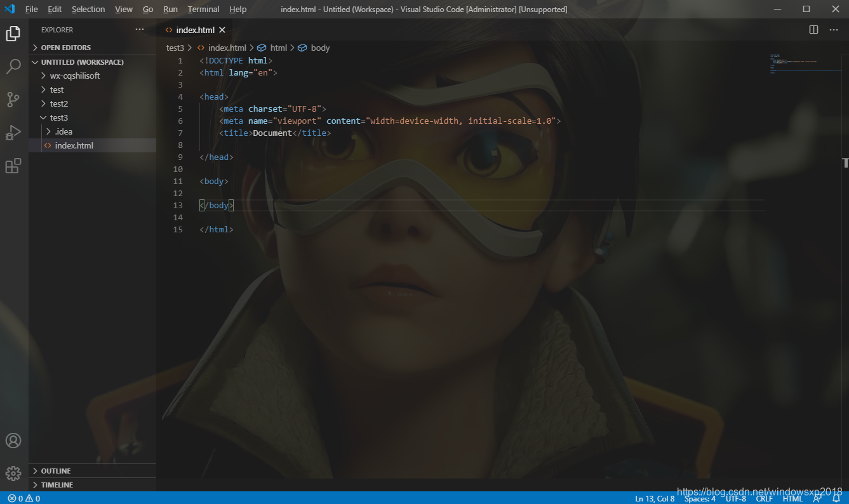
Task: Open the Source Control view
Action: pyautogui.click(x=13, y=100)
